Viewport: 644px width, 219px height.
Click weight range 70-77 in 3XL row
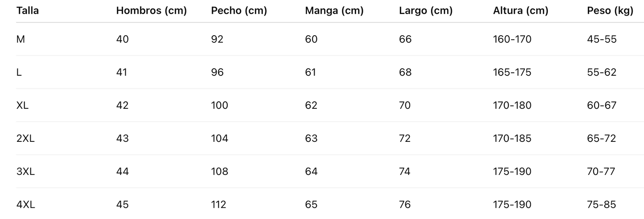click(602, 171)
